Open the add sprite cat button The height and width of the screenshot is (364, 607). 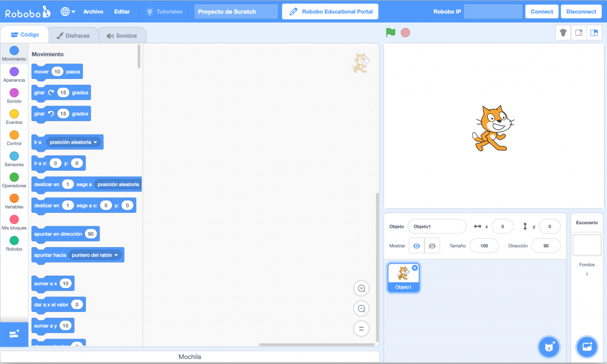(x=548, y=346)
